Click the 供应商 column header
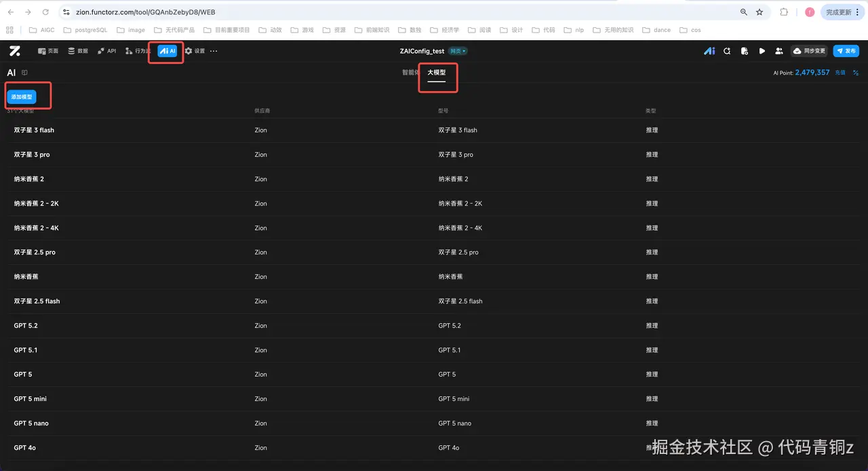This screenshot has height=471, width=868. click(262, 111)
